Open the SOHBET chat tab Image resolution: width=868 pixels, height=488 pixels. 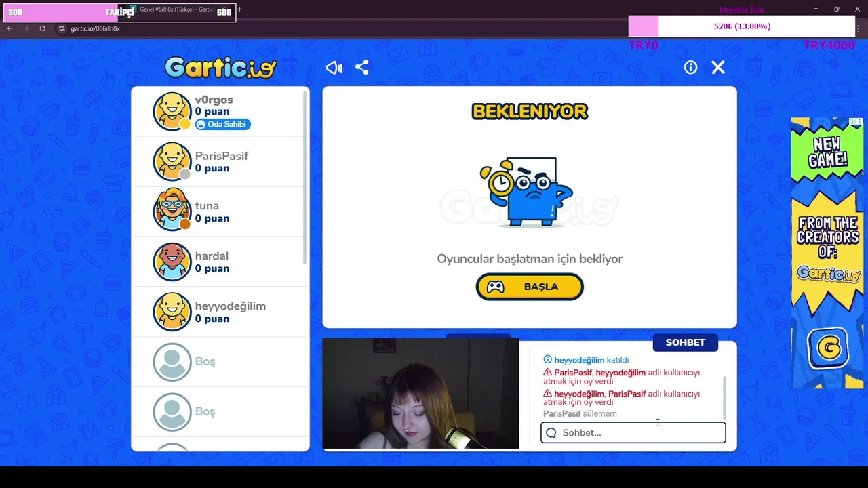[685, 342]
